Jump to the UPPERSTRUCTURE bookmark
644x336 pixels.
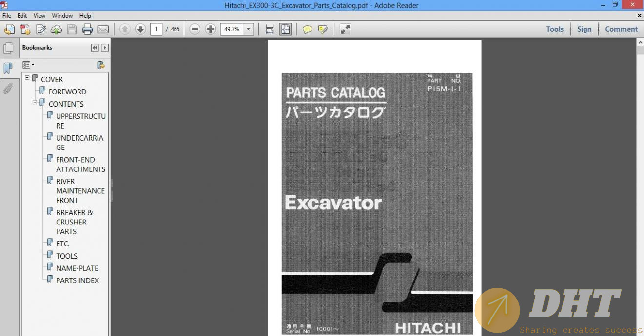click(81, 121)
